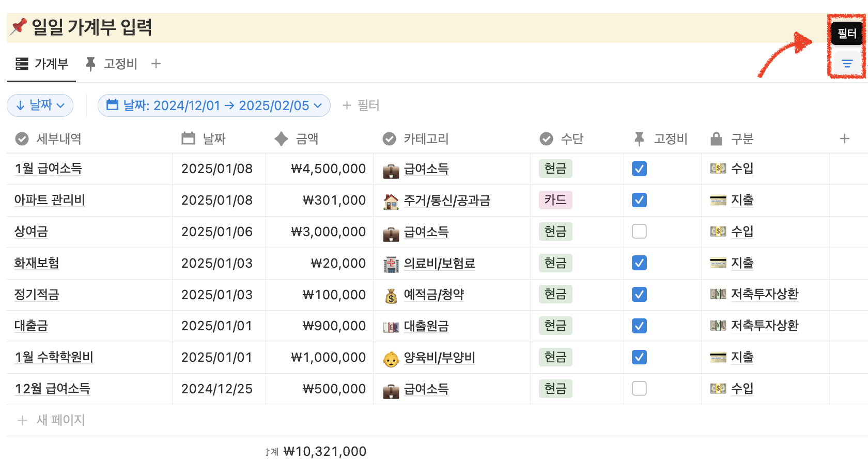The image size is (868, 460).
Task: Click the banknote icon in the 상여금 row
Action: [x=718, y=232]
